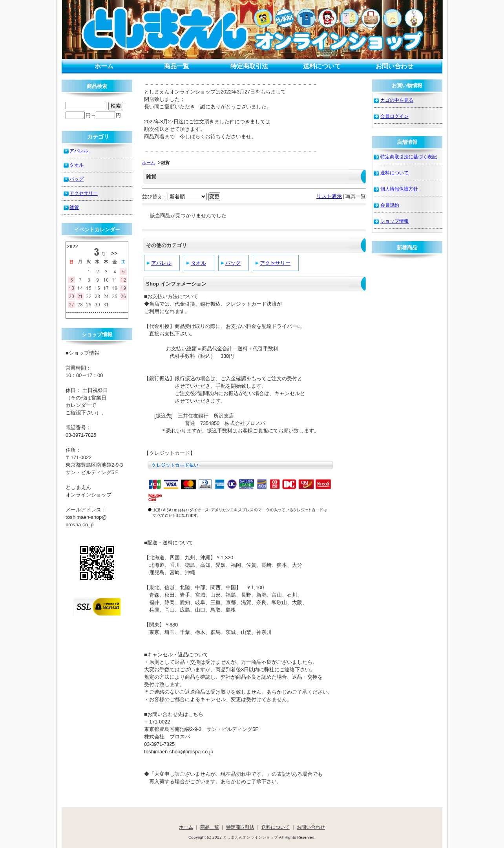
Task: Click the 変更 button next to sort
Action: coord(214,196)
